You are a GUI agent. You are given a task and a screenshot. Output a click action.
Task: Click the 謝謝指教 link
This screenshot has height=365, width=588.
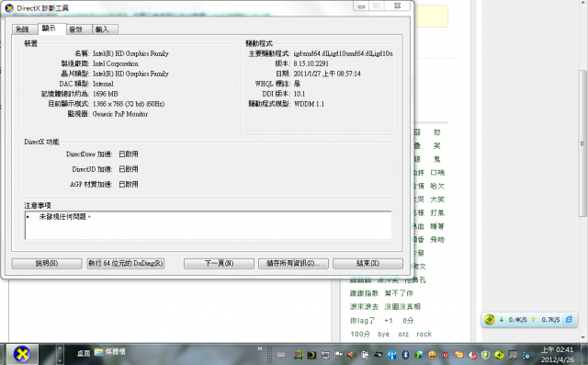tap(364, 293)
